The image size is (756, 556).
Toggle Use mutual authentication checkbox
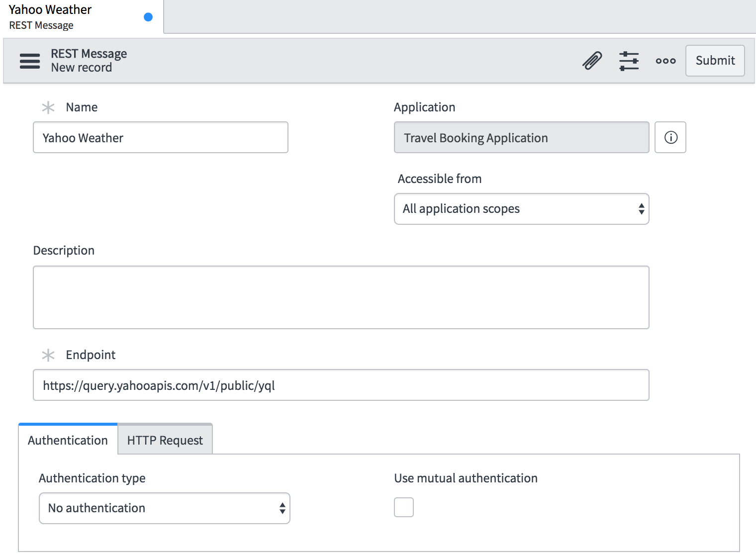click(x=404, y=507)
